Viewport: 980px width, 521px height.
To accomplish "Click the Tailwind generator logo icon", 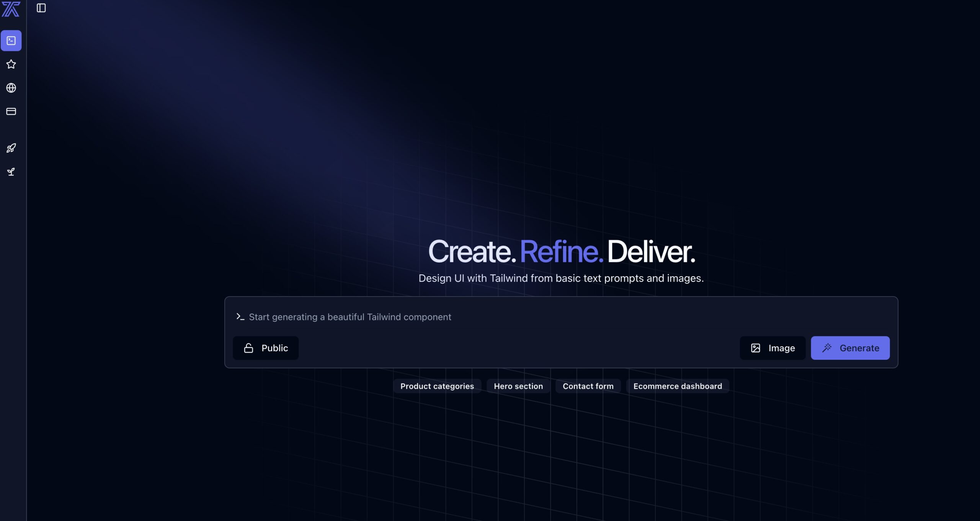I will [11, 9].
